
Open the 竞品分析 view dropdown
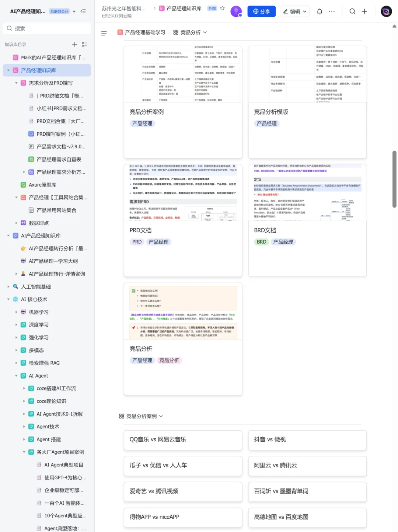(190, 32)
